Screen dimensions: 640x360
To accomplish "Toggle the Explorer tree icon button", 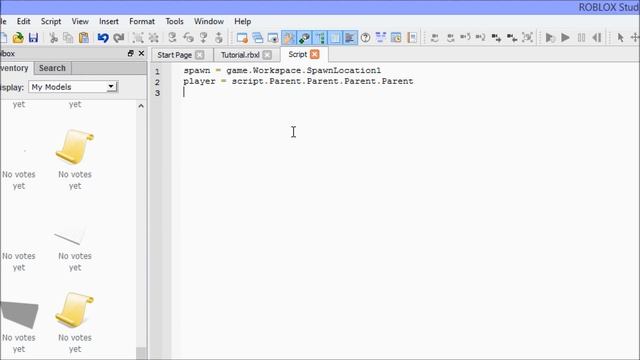I will coord(320,38).
